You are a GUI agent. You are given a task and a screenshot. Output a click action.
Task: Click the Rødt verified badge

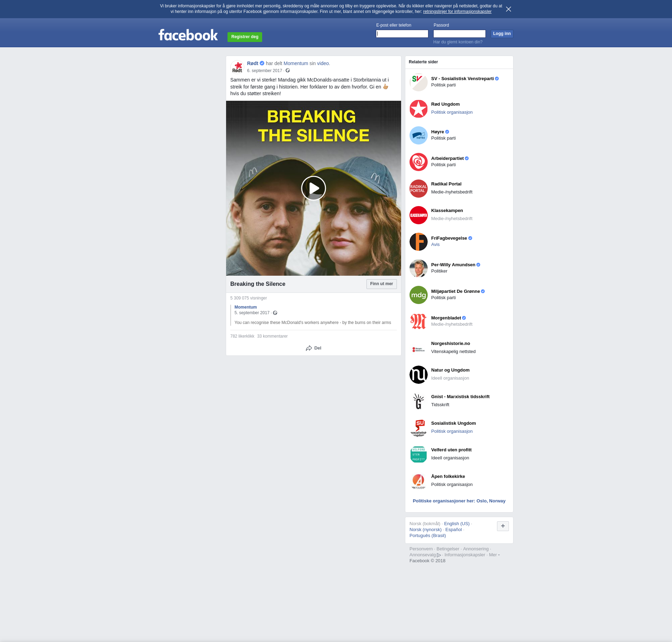(x=262, y=63)
